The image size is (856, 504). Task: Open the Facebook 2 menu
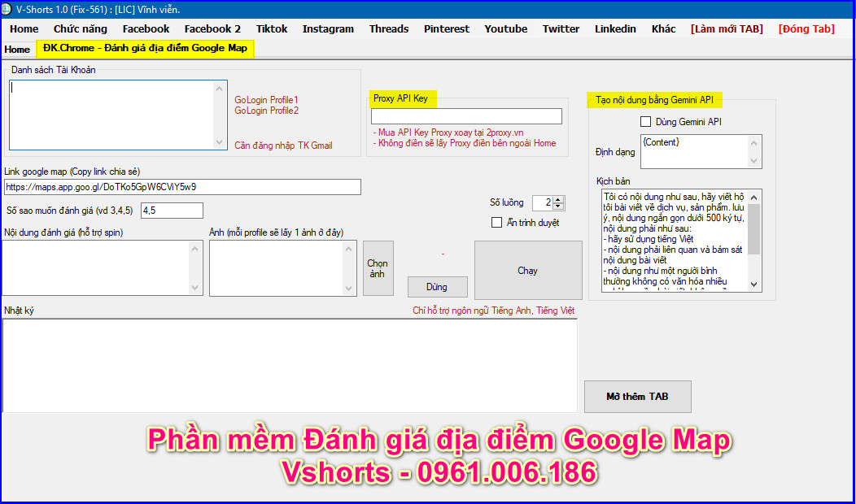coord(212,29)
